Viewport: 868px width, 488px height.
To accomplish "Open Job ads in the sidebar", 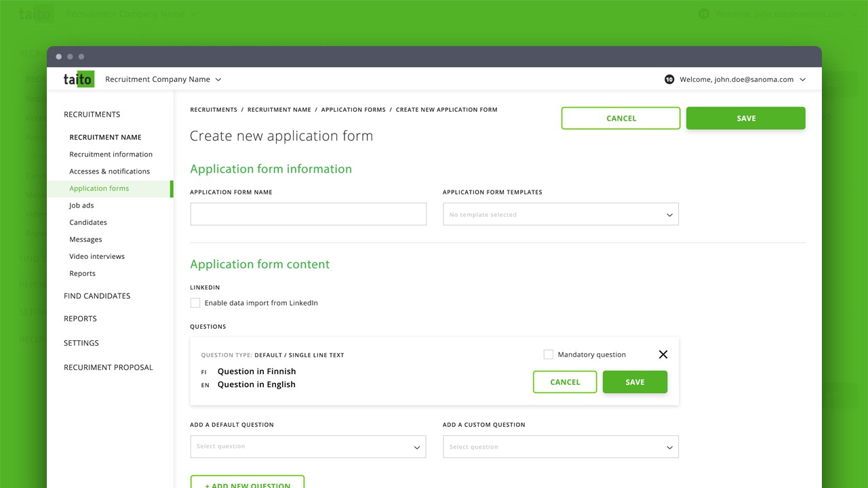I will point(81,205).
